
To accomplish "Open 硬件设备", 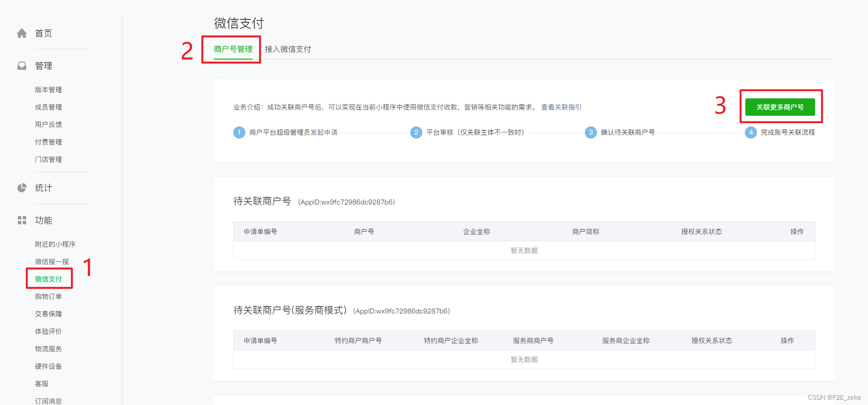I will pos(48,366).
